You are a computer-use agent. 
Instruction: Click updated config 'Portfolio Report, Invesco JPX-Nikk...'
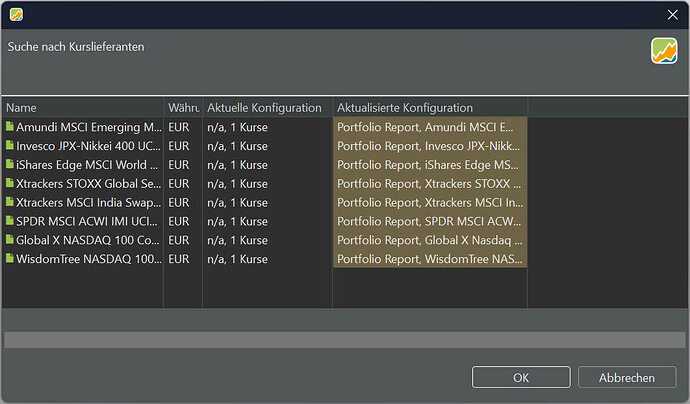(430, 146)
